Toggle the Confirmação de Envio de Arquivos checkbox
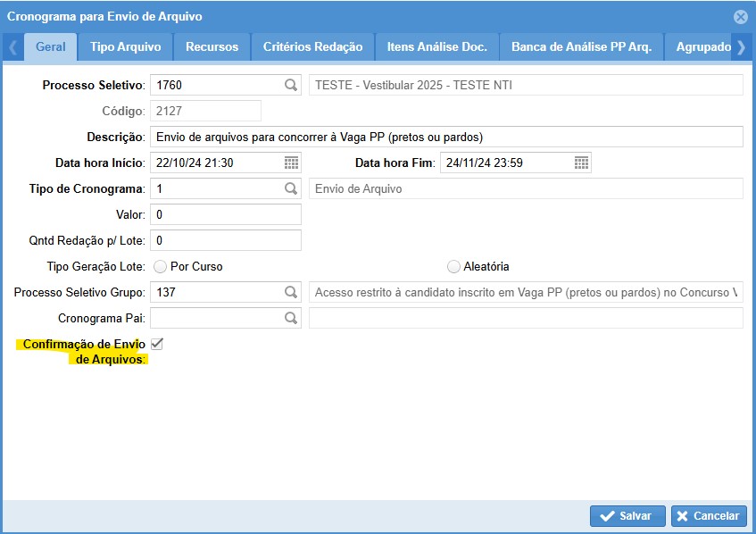This screenshot has height=534, width=756. point(157,344)
